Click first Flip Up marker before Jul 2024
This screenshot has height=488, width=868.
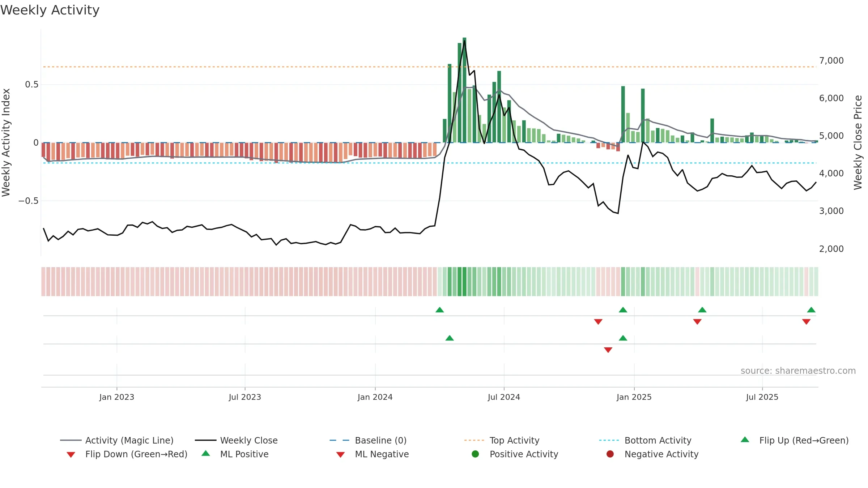click(x=440, y=310)
